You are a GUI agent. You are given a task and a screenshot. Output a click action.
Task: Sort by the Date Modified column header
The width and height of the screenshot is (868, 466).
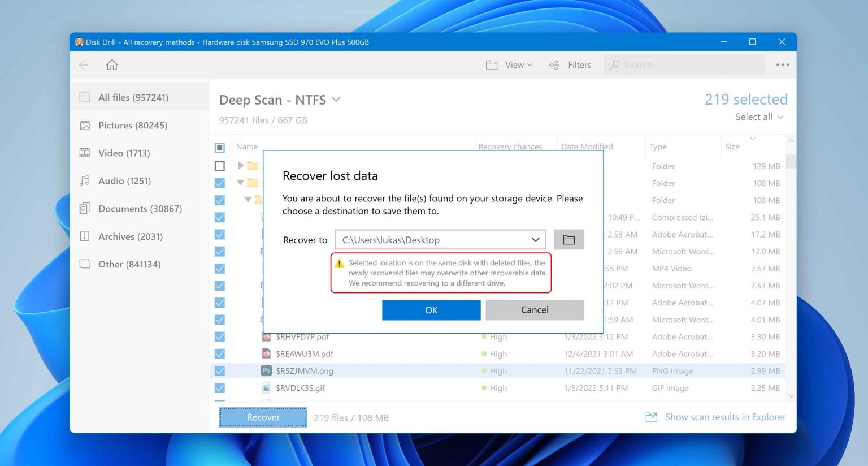click(587, 146)
